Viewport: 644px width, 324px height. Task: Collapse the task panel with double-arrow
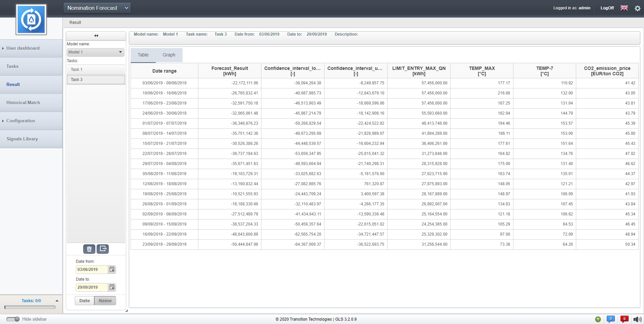pos(96,36)
